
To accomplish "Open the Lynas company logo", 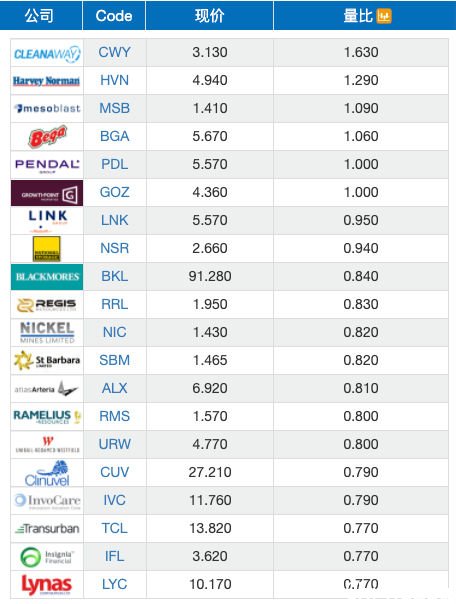I will (x=47, y=584).
